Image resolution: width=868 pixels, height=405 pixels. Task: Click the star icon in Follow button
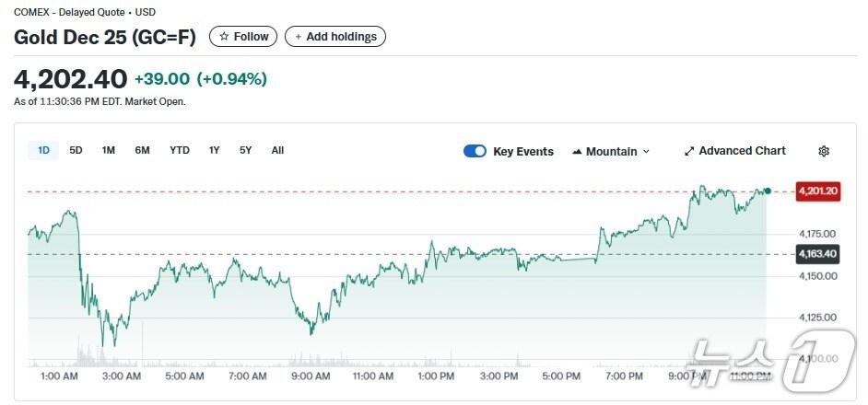point(224,37)
